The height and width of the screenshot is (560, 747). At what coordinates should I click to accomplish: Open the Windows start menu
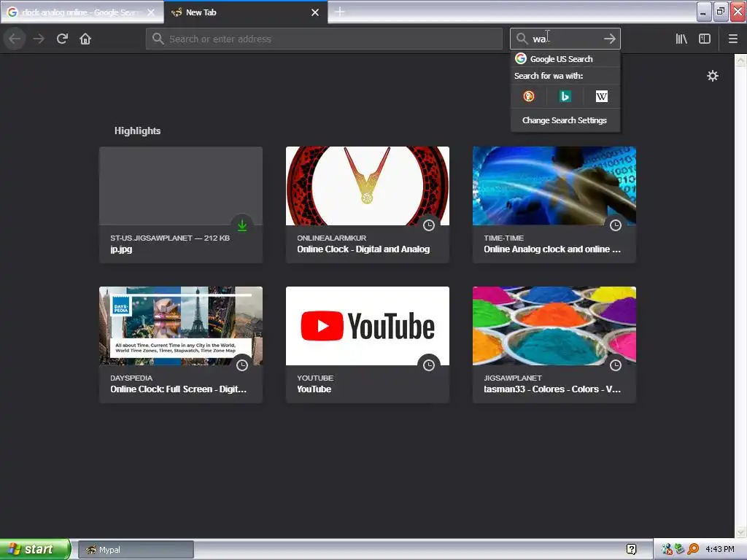tap(35, 549)
